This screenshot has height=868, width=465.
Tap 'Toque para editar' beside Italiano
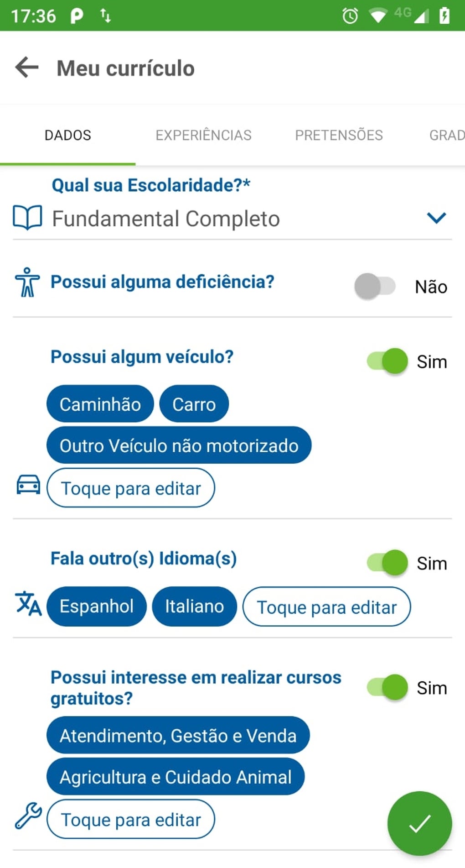(x=326, y=607)
